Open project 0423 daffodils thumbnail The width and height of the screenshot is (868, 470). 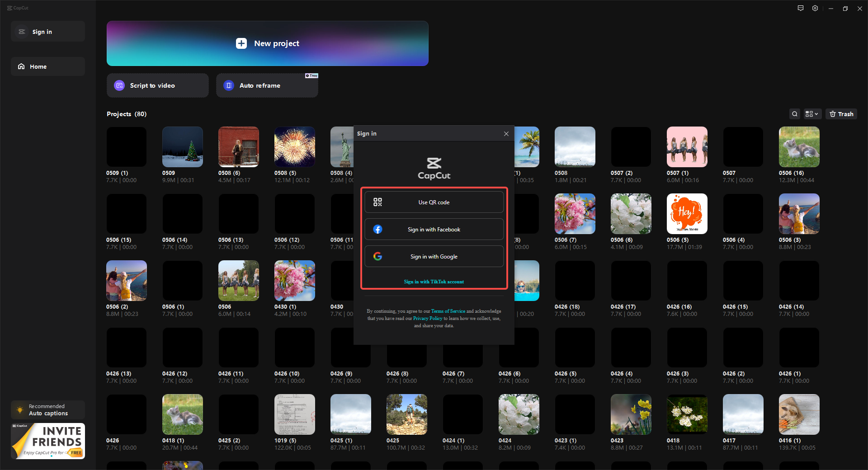[631, 414]
